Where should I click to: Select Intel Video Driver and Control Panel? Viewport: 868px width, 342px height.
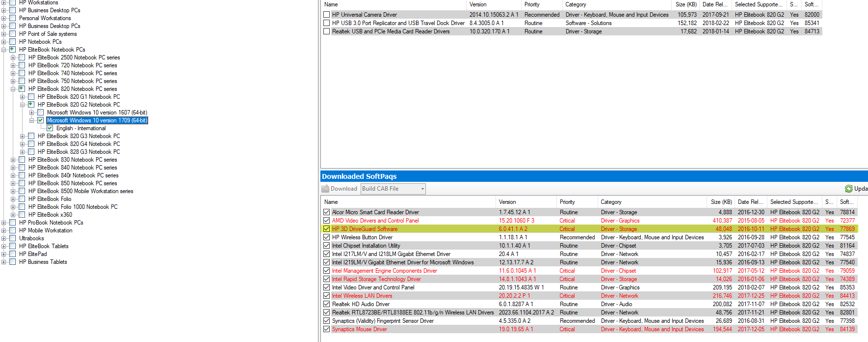589,287
